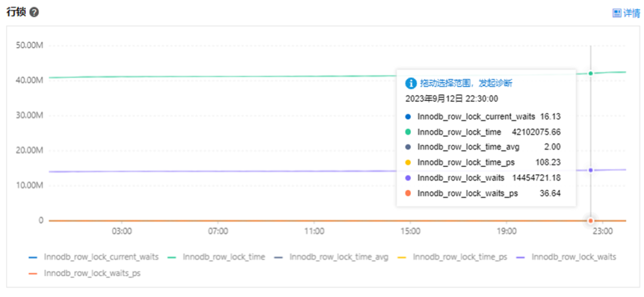
Task: Click the green data point on the row_lock_time line
Action: point(590,73)
